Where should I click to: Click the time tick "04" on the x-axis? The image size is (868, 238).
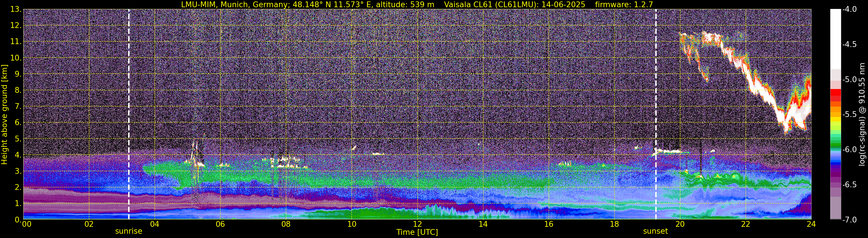click(x=155, y=224)
